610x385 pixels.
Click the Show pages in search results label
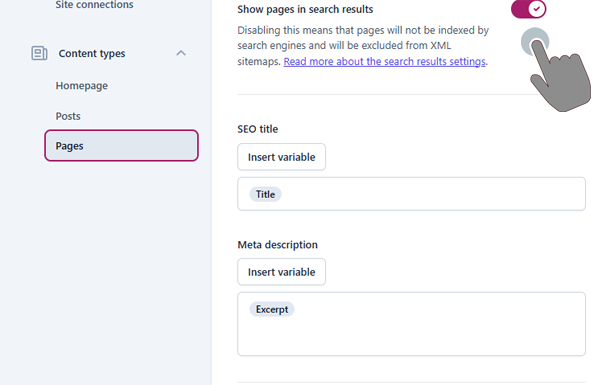(305, 9)
